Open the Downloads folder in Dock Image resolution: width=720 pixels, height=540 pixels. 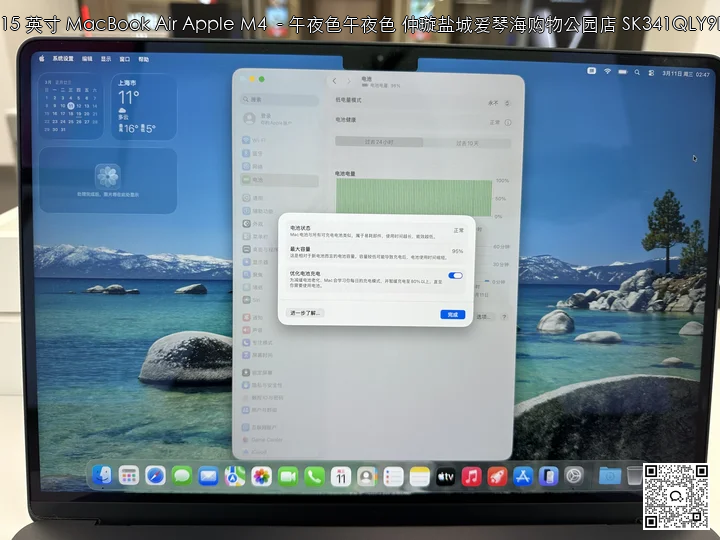point(610,476)
